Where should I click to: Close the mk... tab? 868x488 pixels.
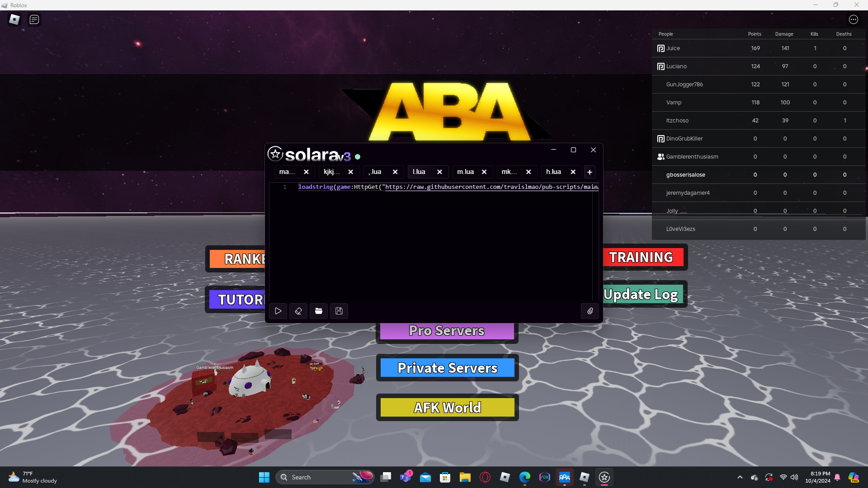pos(528,172)
